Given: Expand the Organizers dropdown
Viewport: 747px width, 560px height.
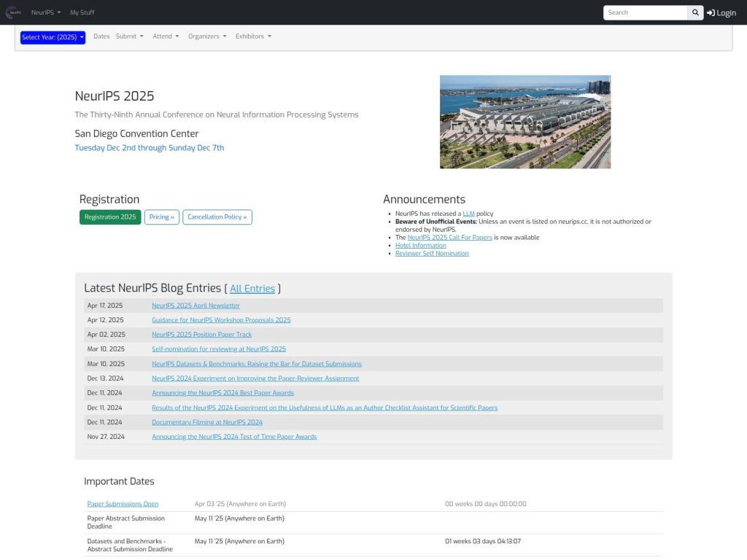Looking at the screenshot, I should (206, 36).
